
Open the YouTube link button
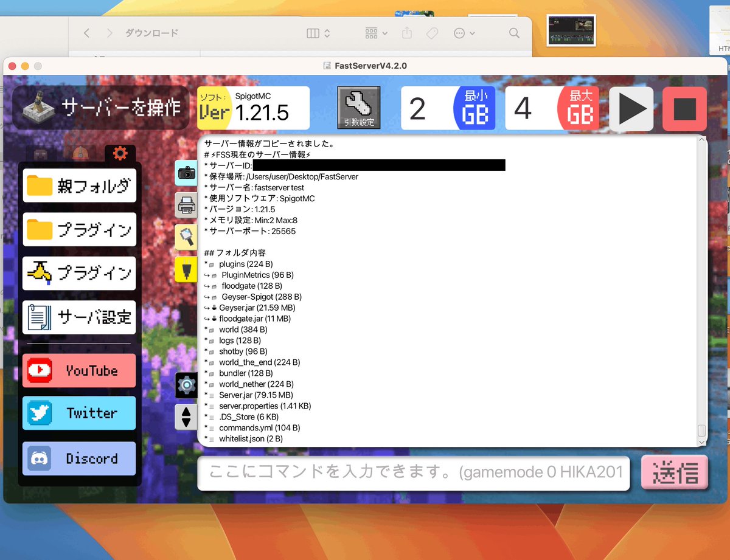80,370
